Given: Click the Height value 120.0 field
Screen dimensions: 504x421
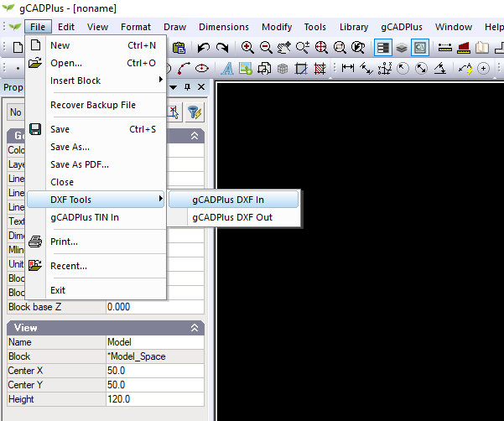Looking at the screenshot, I should [155, 399].
